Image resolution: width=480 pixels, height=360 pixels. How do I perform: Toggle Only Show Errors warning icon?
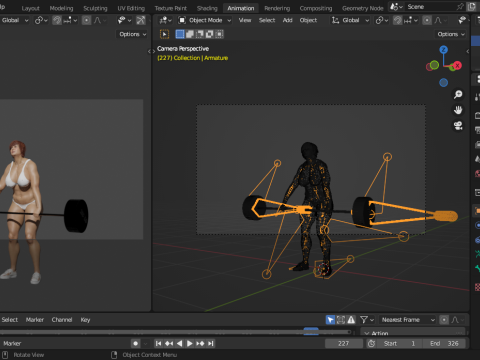click(351, 320)
